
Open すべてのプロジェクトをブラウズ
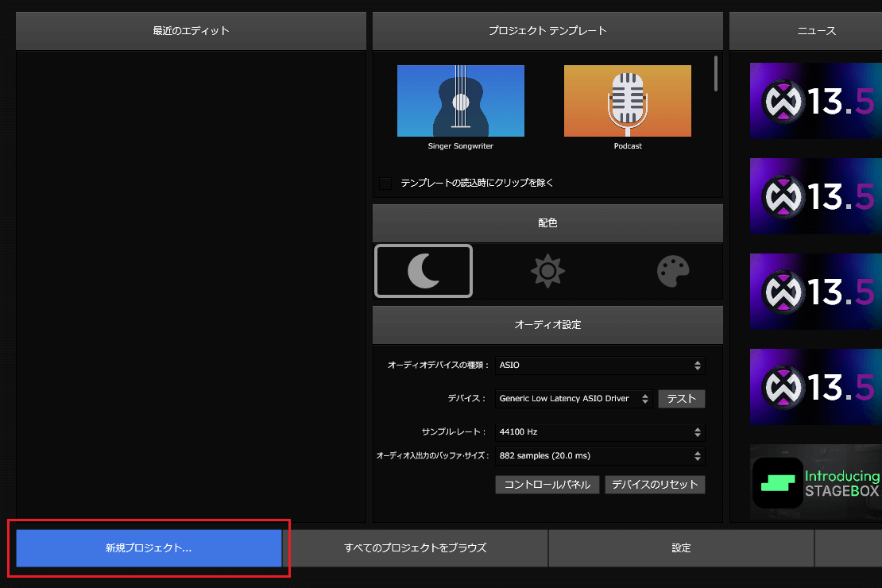pyautogui.click(x=415, y=548)
